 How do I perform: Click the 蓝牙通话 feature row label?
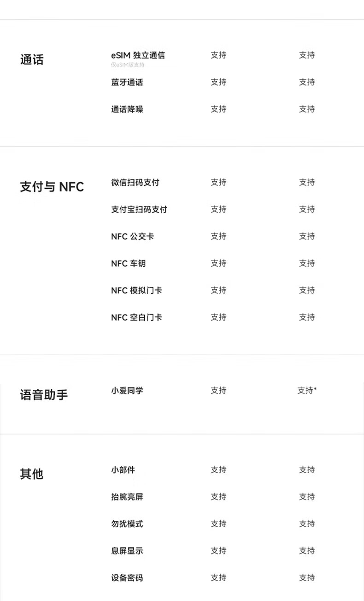127,82
